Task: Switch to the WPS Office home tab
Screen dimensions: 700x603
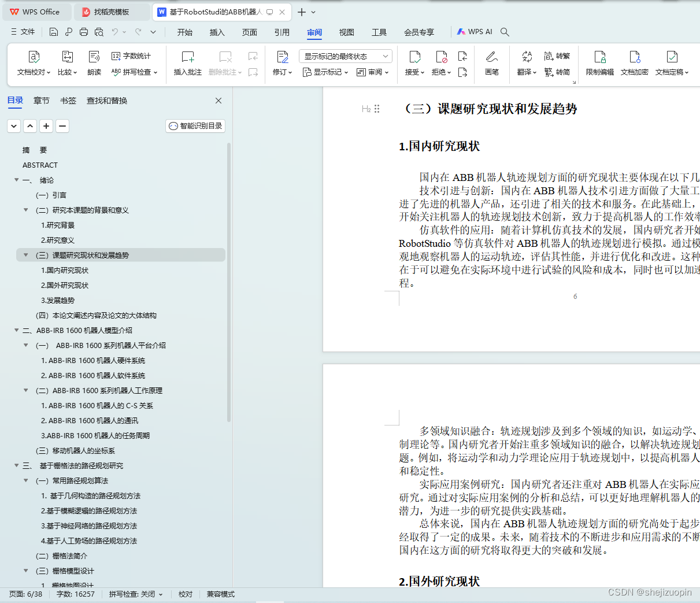Action: click(x=36, y=12)
